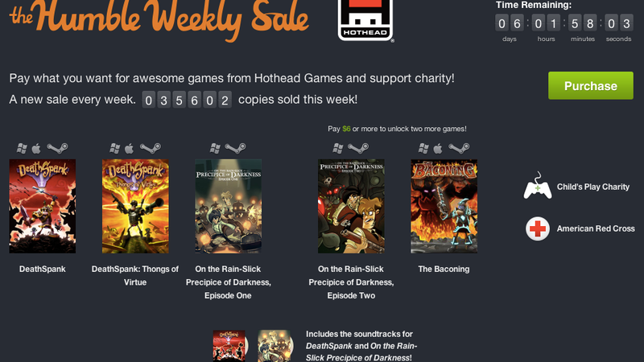Open Precipice of Darkness Episode One cover
Image resolution: width=644 pixels, height=362 pixels.
point(228,206)
